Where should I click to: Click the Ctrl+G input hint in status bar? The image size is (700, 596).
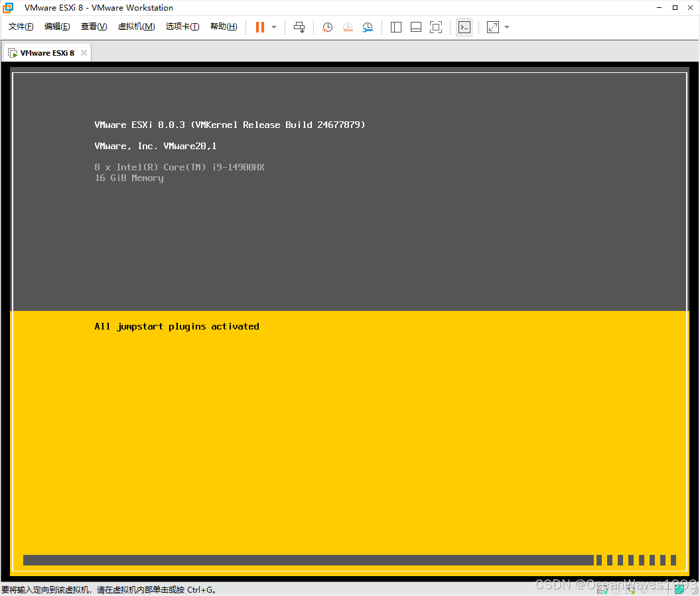pos(109,590)
